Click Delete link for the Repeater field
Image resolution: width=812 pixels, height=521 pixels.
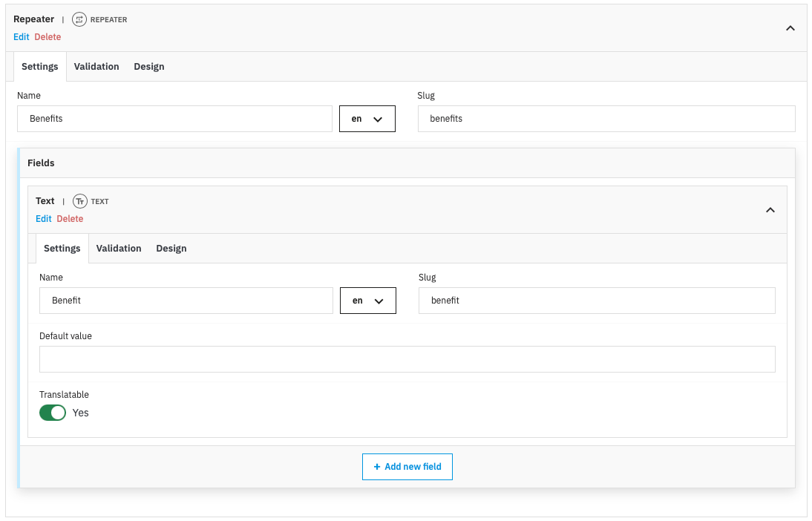48,37
